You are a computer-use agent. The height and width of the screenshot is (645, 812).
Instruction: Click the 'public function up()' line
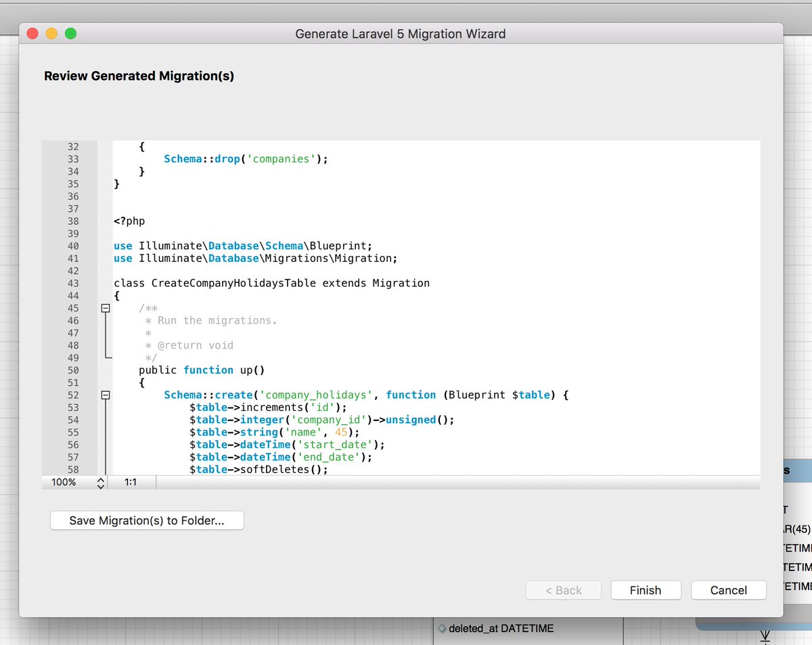click(202, 370)
